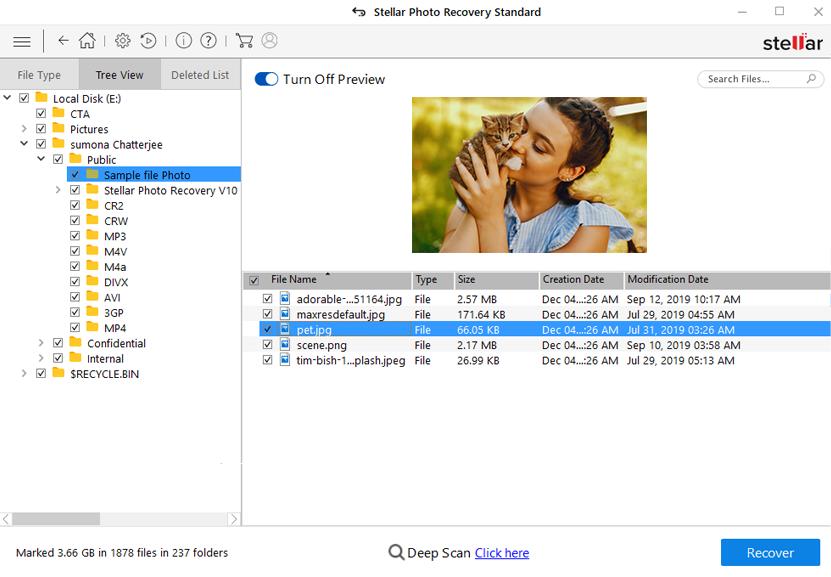Click the Recover button
Image resolution: width=831 pixels, height=577 pixels.
pyautogui.click(x=770, y=553)
